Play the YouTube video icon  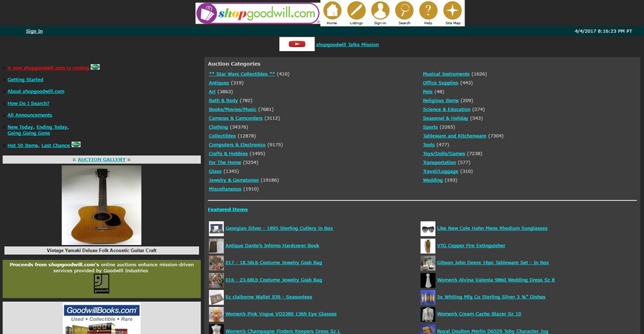(297, 45)
